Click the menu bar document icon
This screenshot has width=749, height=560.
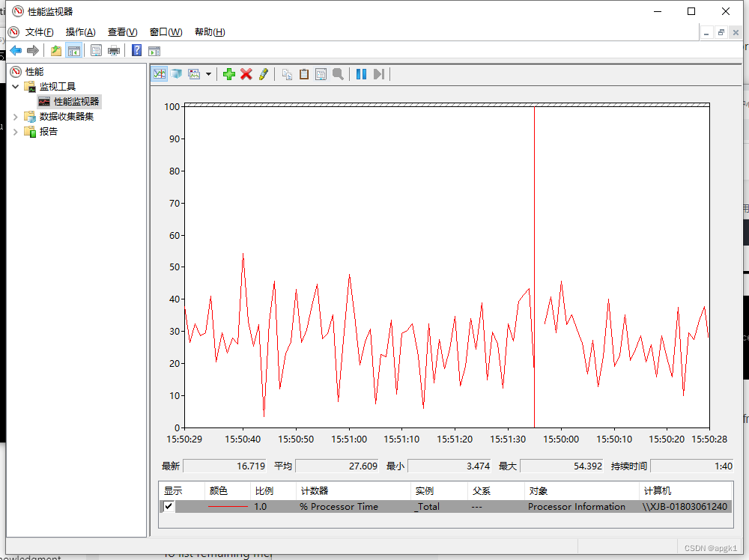pos(13,32)
